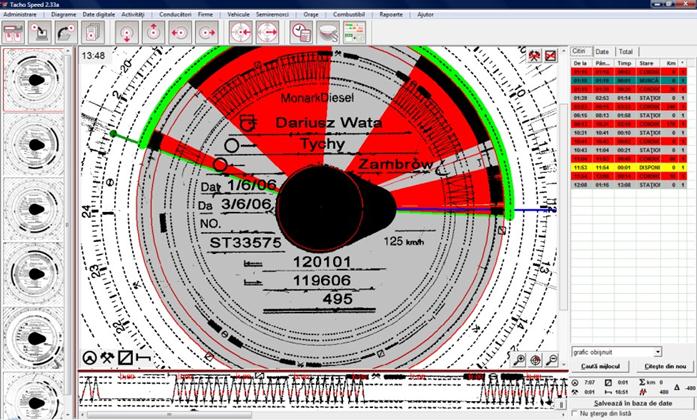Select the 01:39 to 02:53 stationary row
This screenshot has height=420, width=697.
(629, 98)
